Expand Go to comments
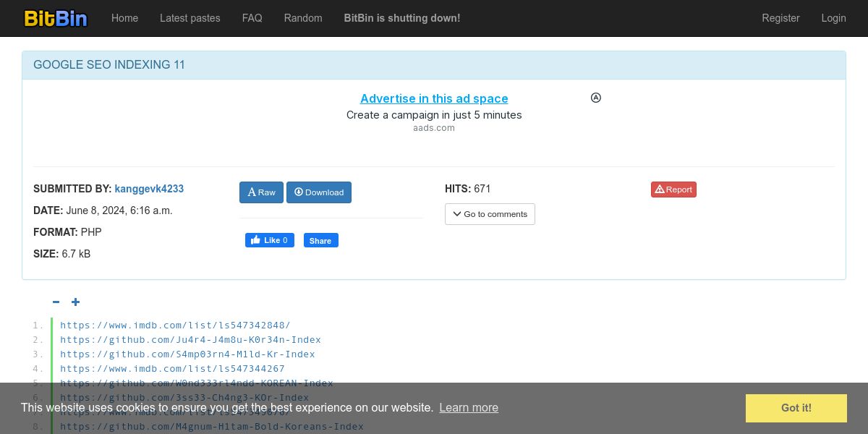 pyautogui.click(x=490, y=214)
